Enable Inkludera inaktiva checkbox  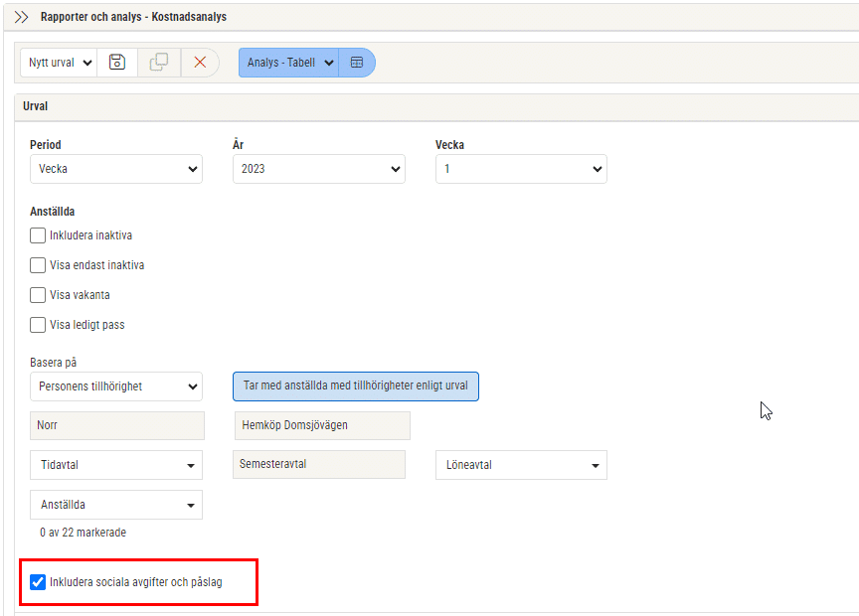[x=38, y=235]
